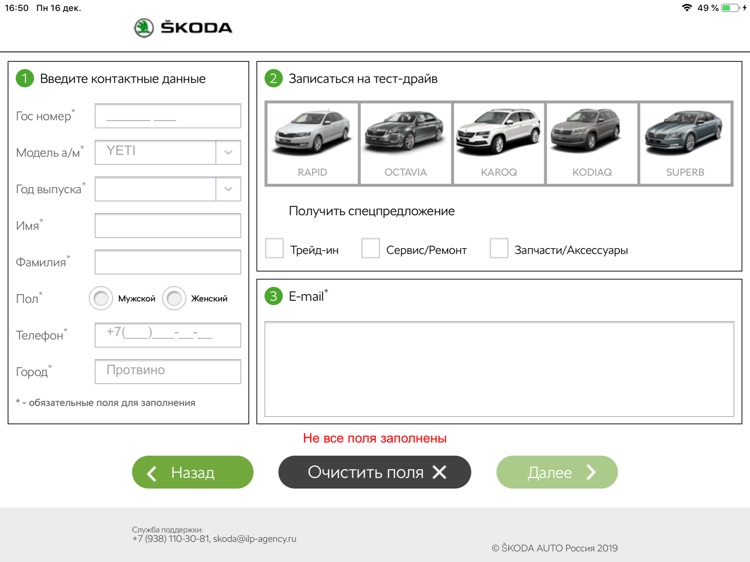Screen dimensions: 750x562
Task: Click the ŠKODA AUTO Россия 2019 copyright
Action: coord(555,548)
